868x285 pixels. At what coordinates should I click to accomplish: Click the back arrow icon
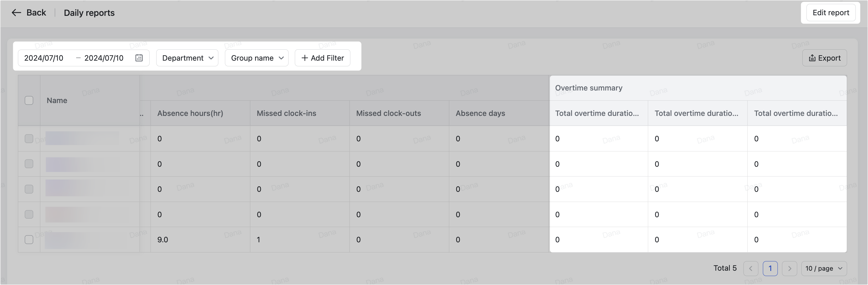point(16,13)
